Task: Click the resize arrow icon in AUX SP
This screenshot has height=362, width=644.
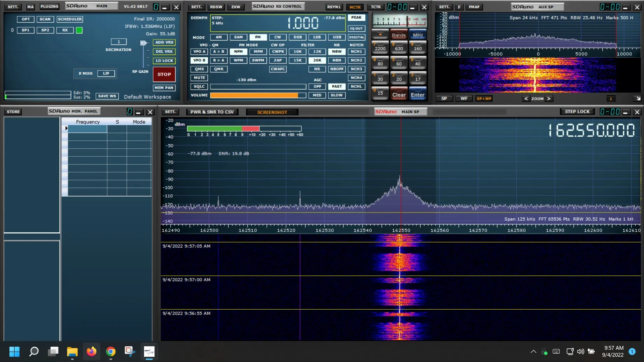Action: [x=638, y=99]
